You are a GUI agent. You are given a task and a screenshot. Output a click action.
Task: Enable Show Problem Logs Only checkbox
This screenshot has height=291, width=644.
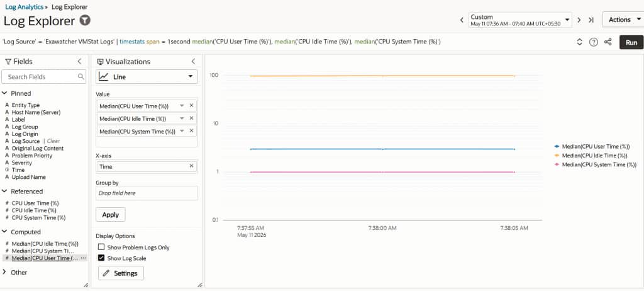(x=101, y=248)
